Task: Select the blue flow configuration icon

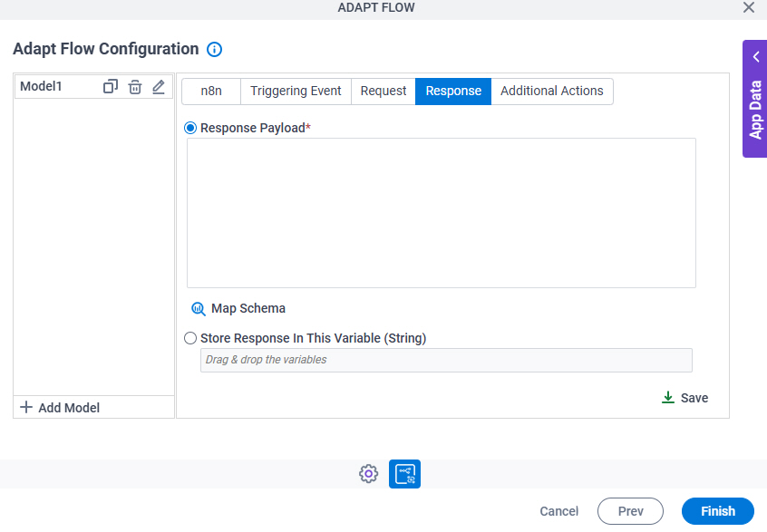Action: [404, 474]
